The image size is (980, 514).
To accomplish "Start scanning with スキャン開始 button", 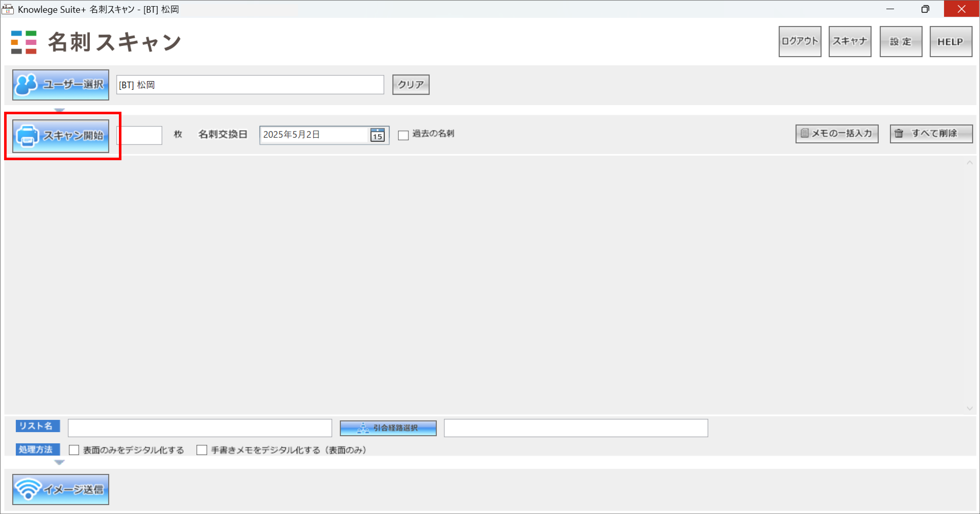I will (x=60, y=136).
